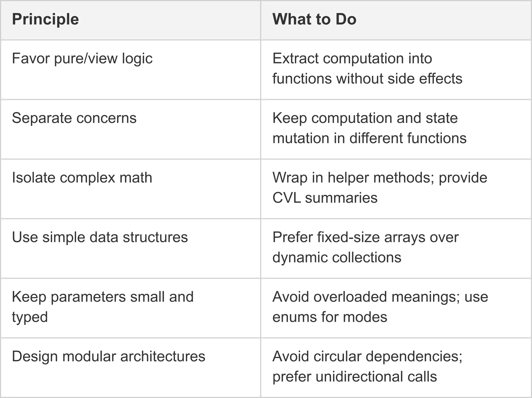Viewport: 532px width, 398px height.
Task: Select the "Use simple data structures" cell
Action: tap(100, 237)
